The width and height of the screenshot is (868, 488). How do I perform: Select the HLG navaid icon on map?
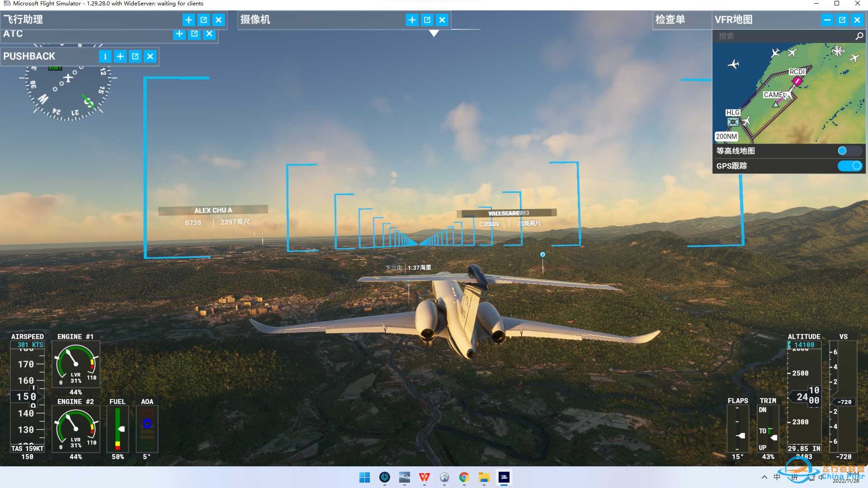733,122
